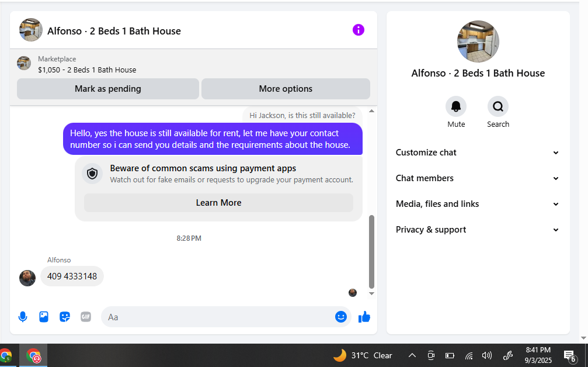This screenshot has height=367, width=588.
Task: Open More options for listing
Action: point(286,89)
